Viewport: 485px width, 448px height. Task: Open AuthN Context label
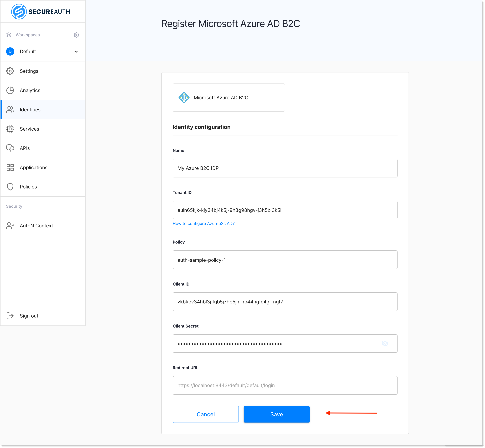point(36,226)
